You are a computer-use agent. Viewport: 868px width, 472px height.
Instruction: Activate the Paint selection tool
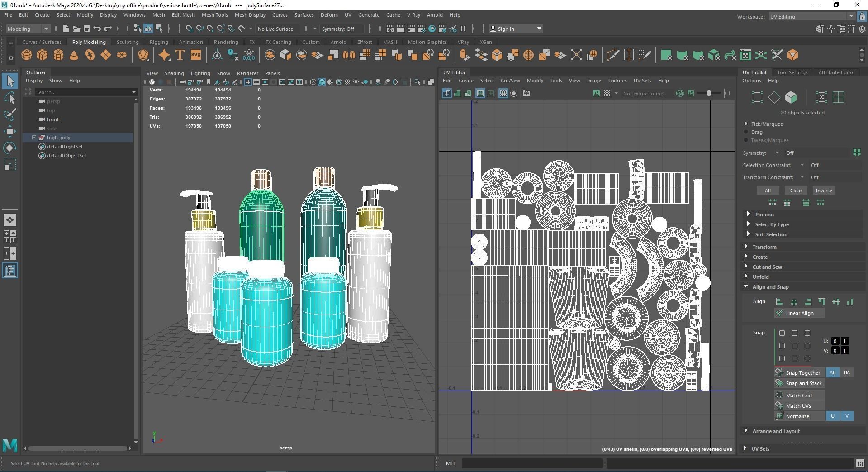10,114
